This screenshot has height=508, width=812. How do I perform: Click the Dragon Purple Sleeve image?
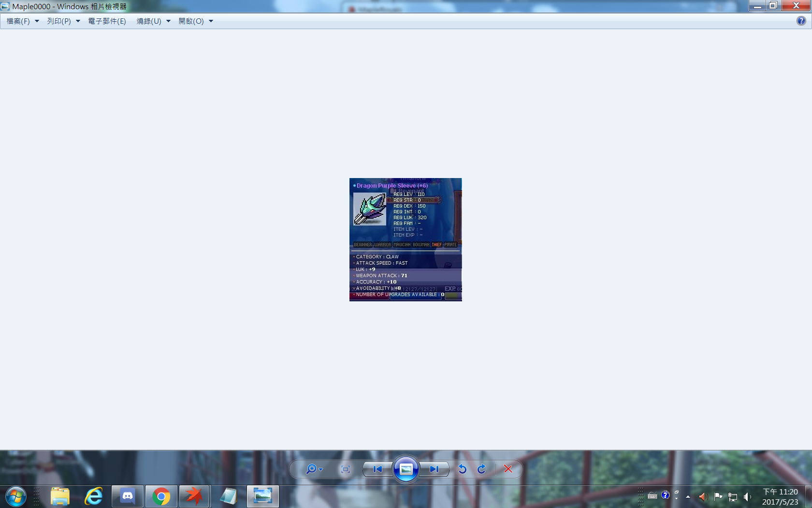[x=406, y=239]
